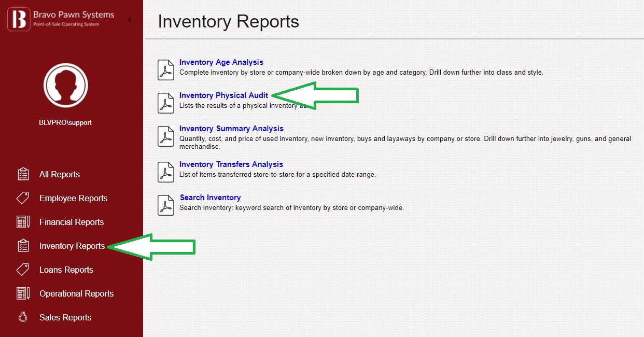Go to Sales Reports
This screenshot has height=337, width=644.
tap(65, 317)
